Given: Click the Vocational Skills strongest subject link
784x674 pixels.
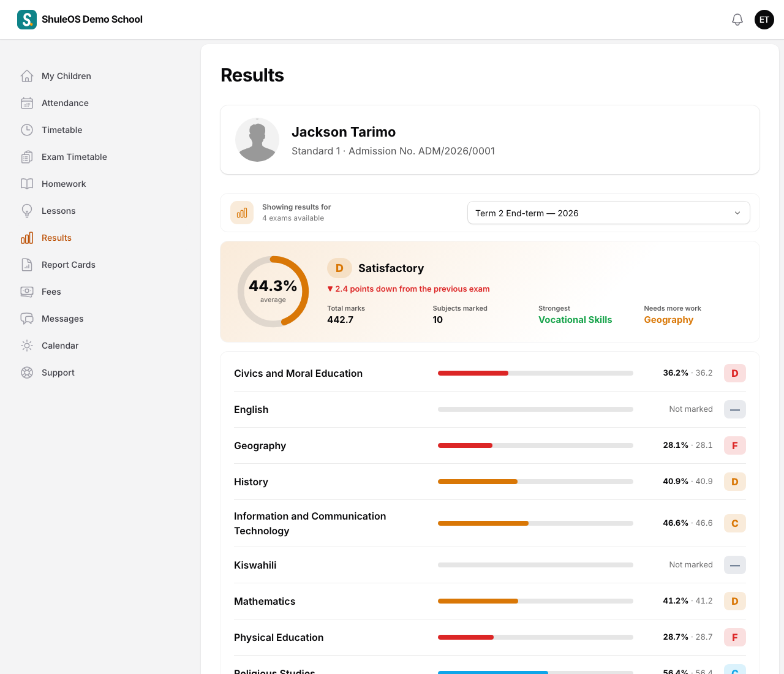Looking at the screenshot, I should (575, 320).
